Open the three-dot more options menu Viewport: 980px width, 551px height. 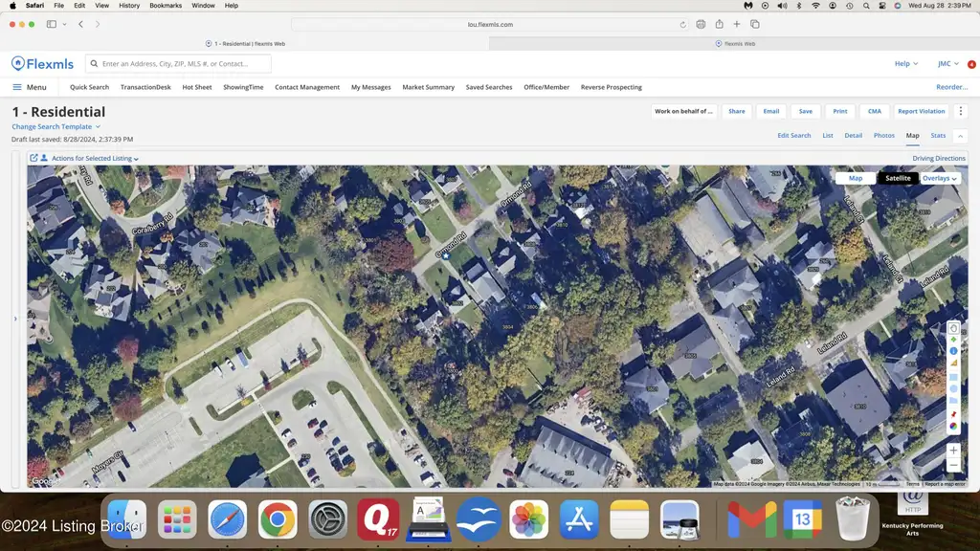(x=961, y=111)
